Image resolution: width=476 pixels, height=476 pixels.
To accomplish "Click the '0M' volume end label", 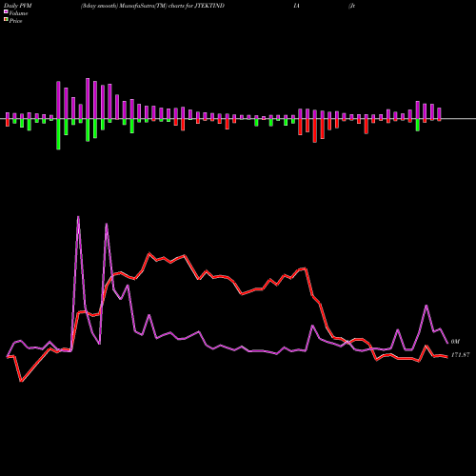I will coord(455,342).
